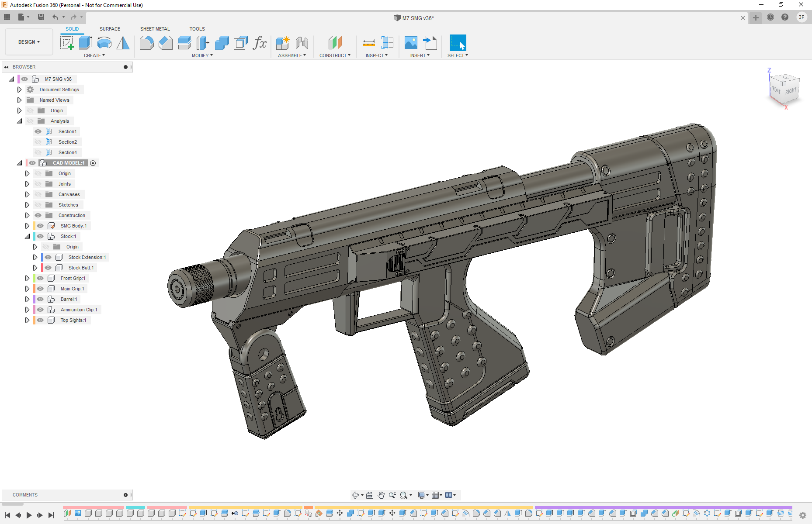Screen dimensions: 812x524
Task: Hide the Stock Butt:1 body
Action: (x=48, y=268)
